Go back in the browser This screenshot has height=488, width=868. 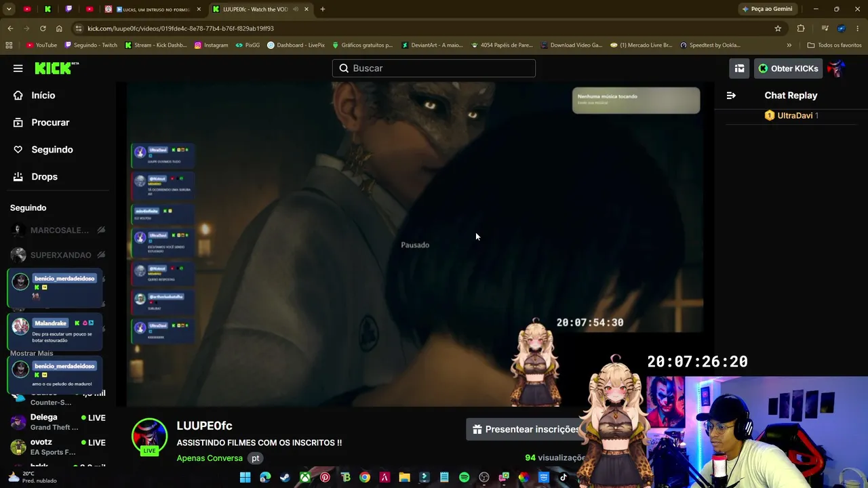click(x=10, y=28)
